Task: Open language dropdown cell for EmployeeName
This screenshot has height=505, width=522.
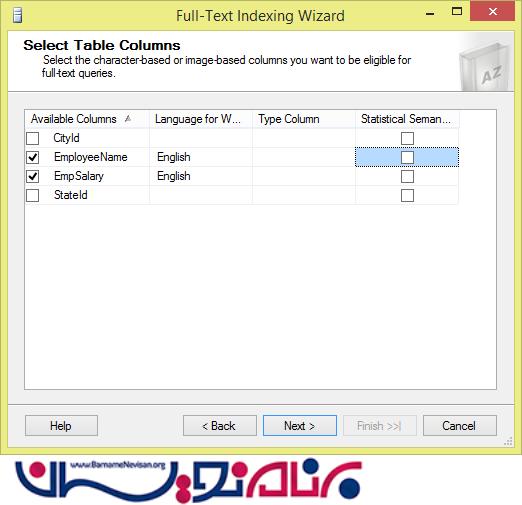Action: click(x=201, y=157)
